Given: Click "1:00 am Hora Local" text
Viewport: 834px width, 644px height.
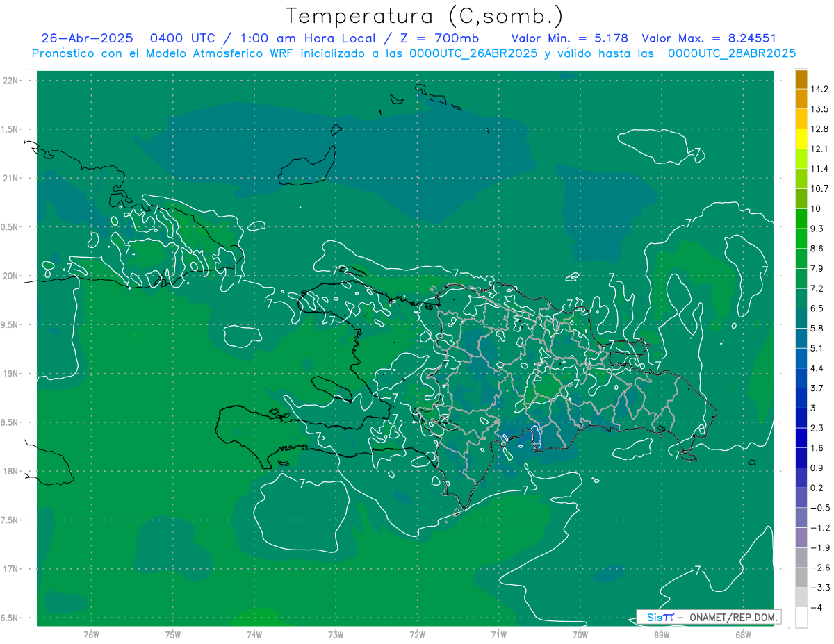Looking at the screenshot, I should pyautogui.click(x=306, y=38).
